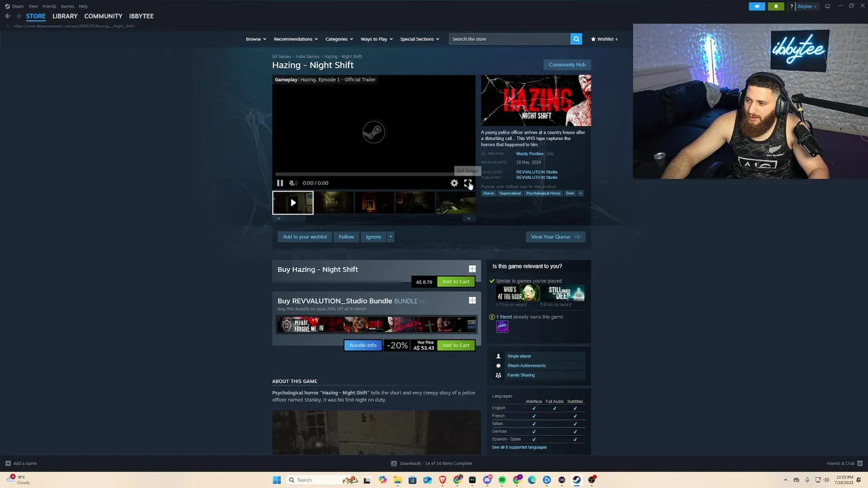Click the Search the store field
This screenshot has width=868, height=488.
coord(510,39)
